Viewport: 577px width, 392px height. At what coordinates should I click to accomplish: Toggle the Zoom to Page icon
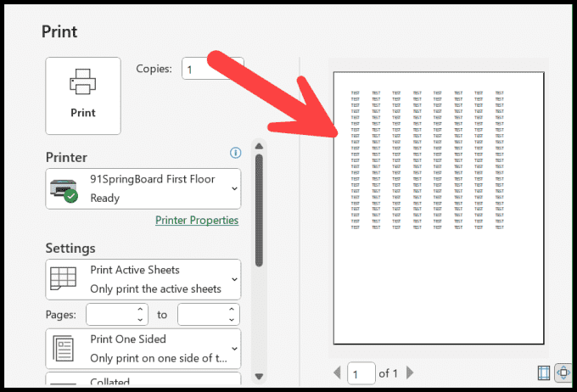pos(563,372)
